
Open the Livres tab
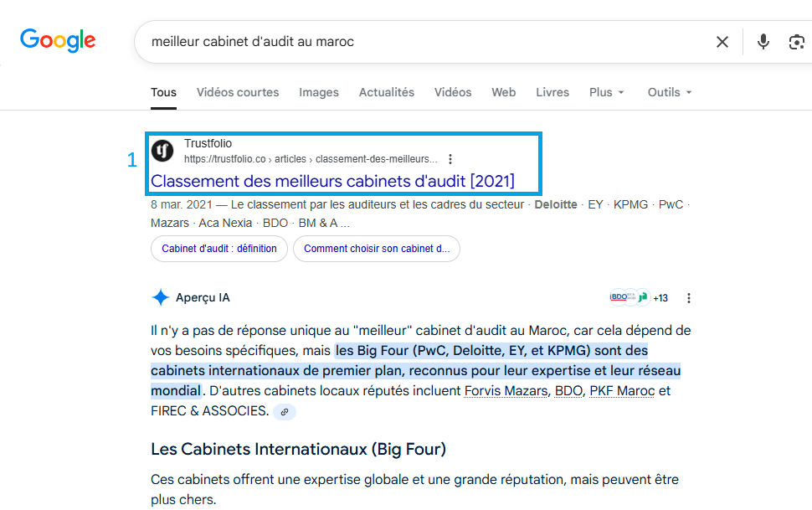(x=552, y=92)
